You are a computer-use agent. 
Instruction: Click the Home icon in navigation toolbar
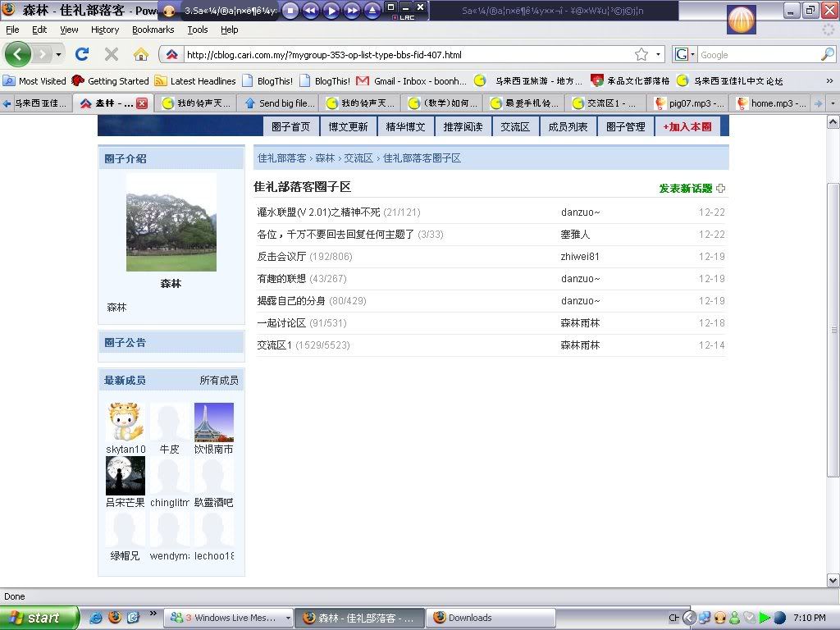click(x=141, y=54)
